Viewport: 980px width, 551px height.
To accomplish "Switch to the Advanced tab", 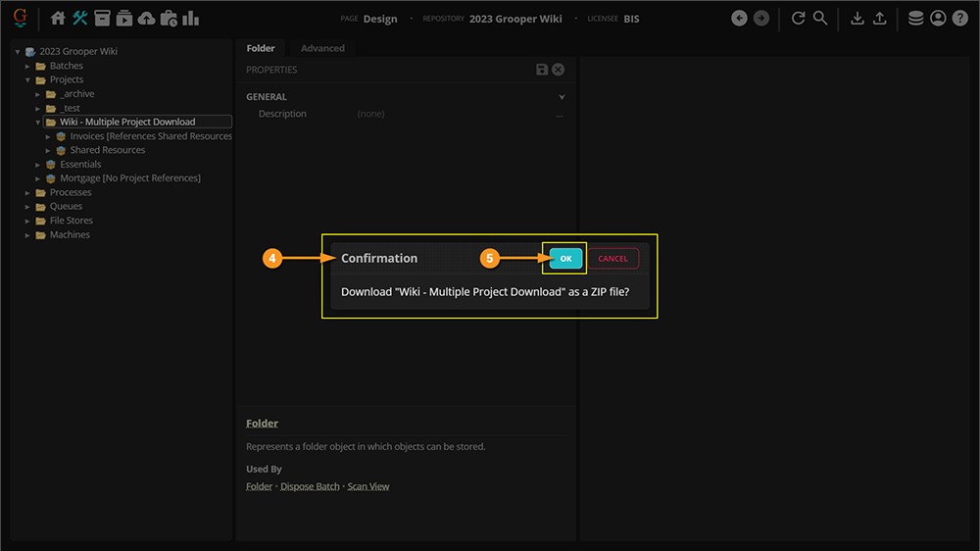I will pyautogui.click(x=322, y=48).
